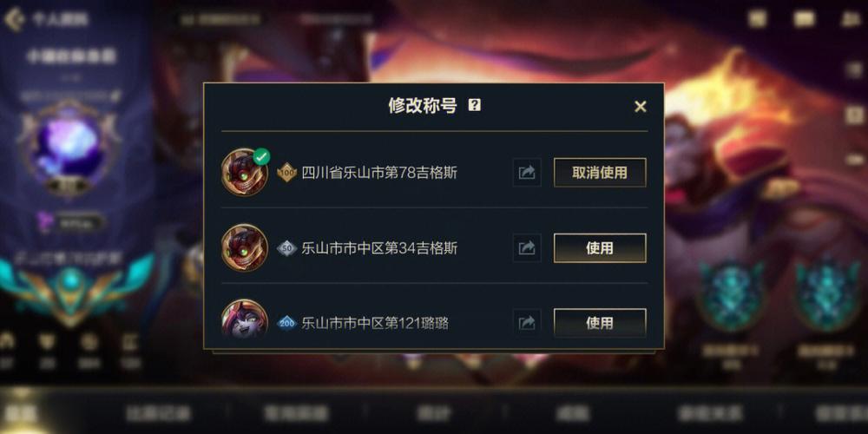Use the 乐山市市中区第121璐璐 title

coord(600,323)
